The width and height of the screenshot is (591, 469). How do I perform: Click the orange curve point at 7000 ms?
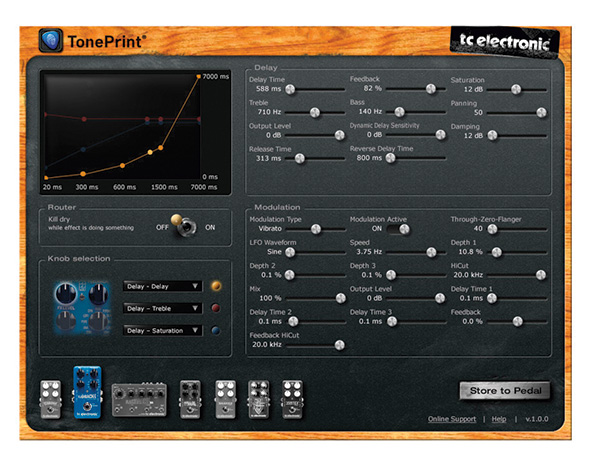[199, 77]
